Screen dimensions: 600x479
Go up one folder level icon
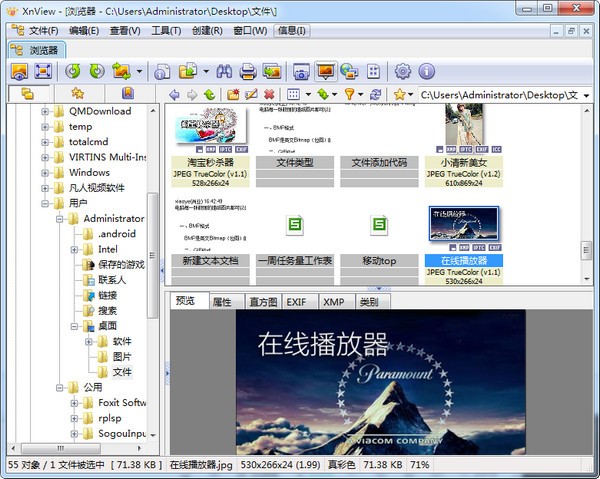click(209, 94)
